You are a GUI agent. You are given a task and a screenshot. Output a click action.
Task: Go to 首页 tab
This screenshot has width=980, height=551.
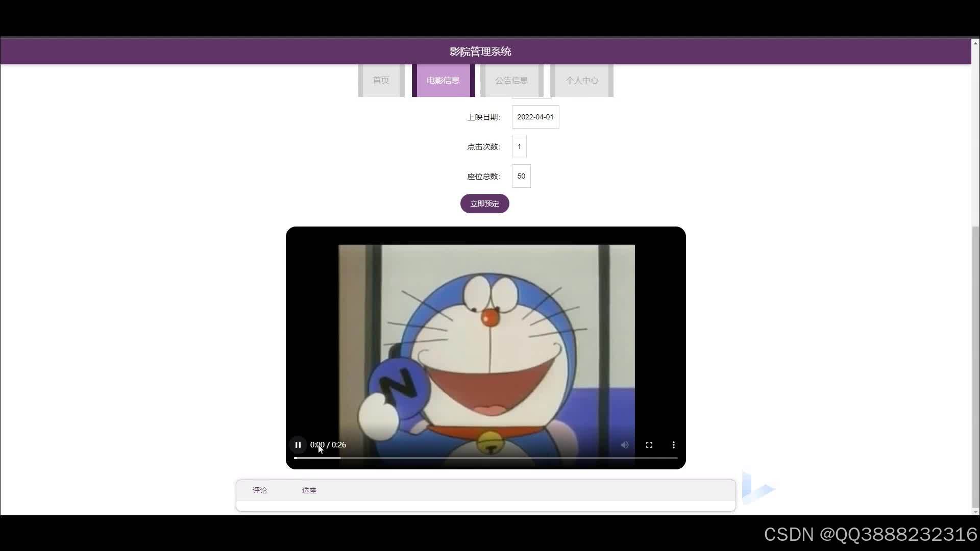(381, 80)
